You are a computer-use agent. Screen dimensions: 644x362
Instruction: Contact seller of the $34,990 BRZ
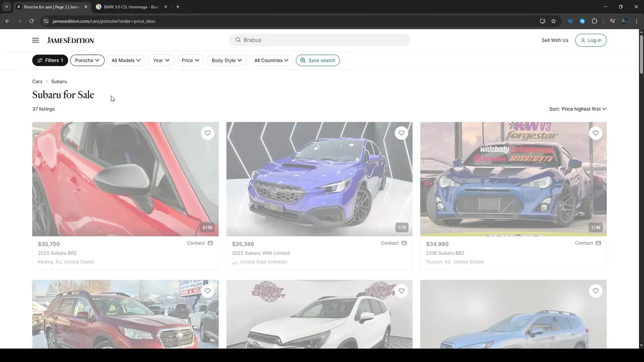coord(588,243)
